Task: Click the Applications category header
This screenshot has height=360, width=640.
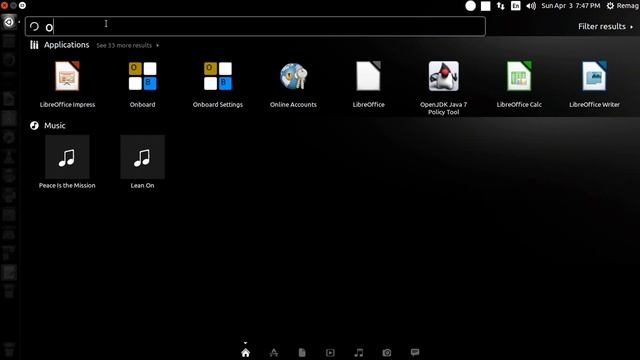Action: tap(60, 45)
